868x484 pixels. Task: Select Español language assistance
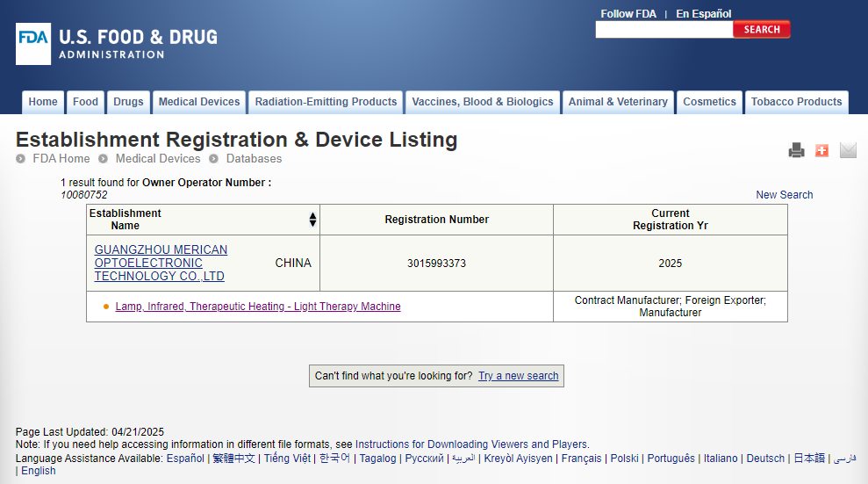click(x=185, y=459)
